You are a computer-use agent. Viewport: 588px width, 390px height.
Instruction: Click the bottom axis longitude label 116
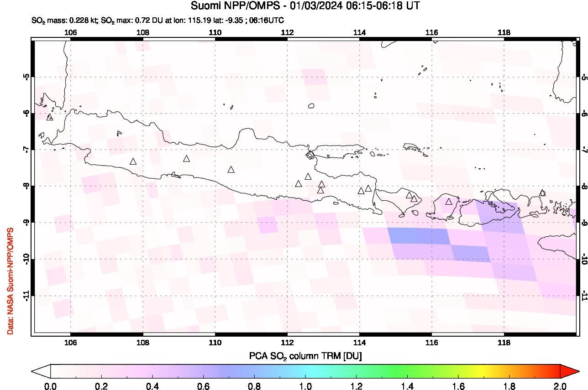432,342
